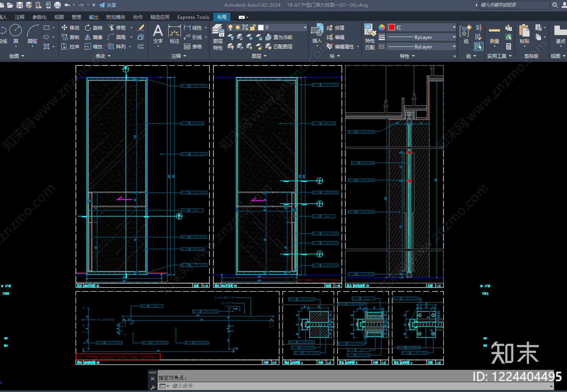Open the layer dropdown list
Screen dimensions: 567x392
click(305, 28)
